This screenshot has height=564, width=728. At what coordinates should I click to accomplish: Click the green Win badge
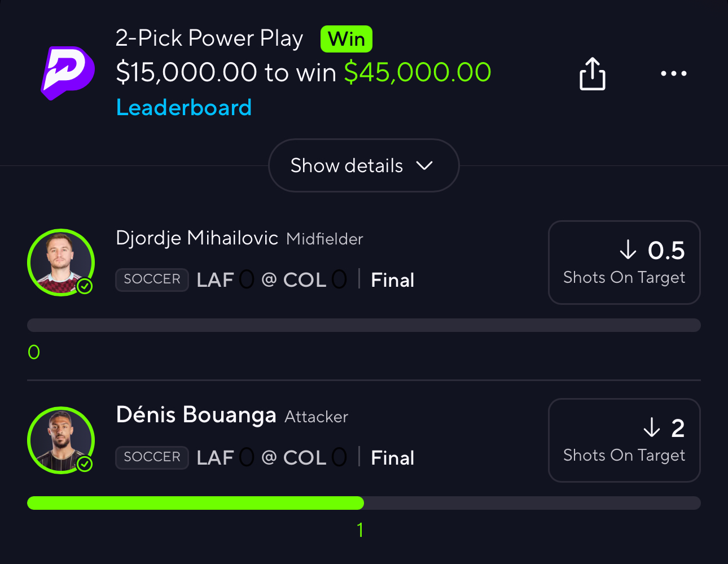tap(346, 39)
